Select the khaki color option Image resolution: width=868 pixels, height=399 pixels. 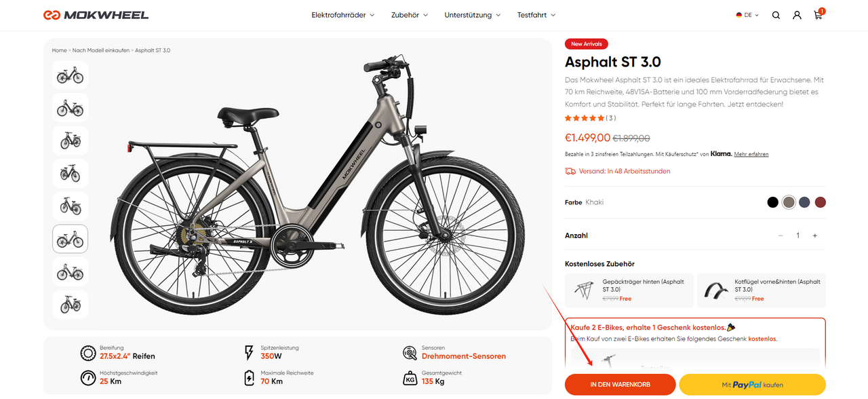coord(788,202)
